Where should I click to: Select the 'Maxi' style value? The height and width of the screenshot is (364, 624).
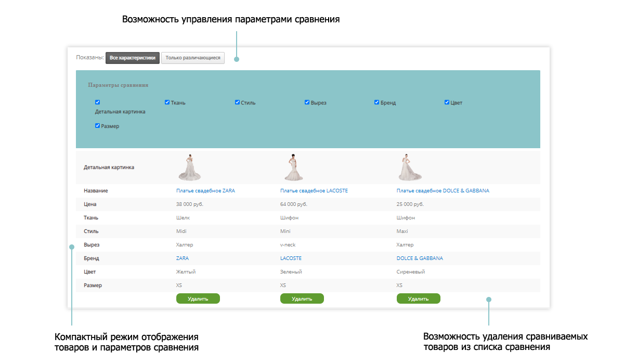coord(402,231)
